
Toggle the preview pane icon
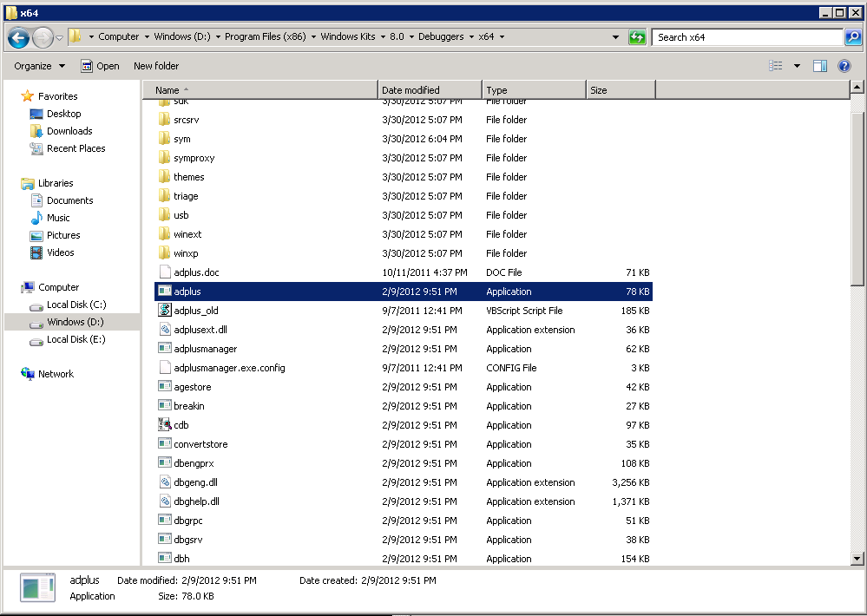point(820,66)
